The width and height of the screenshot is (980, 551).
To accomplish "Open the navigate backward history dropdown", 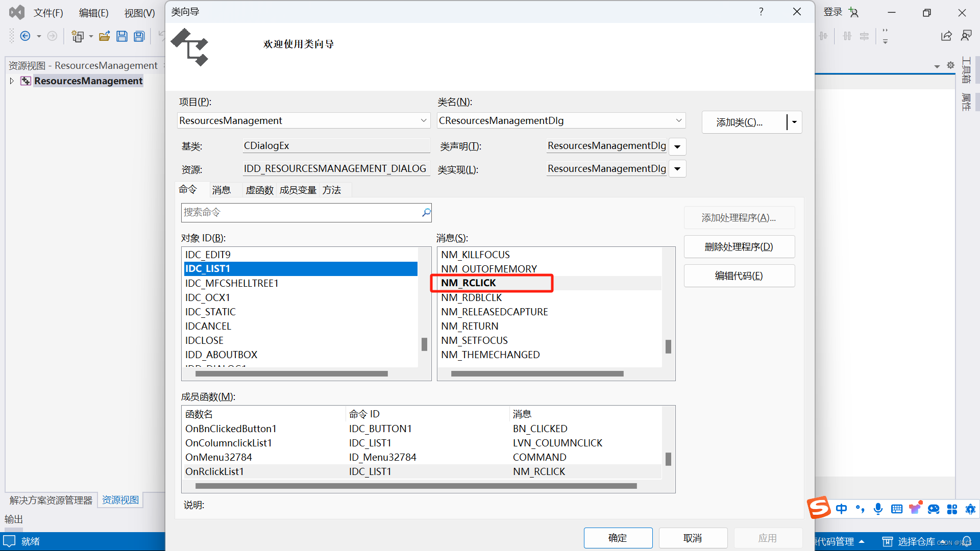I will click(39, 36).
